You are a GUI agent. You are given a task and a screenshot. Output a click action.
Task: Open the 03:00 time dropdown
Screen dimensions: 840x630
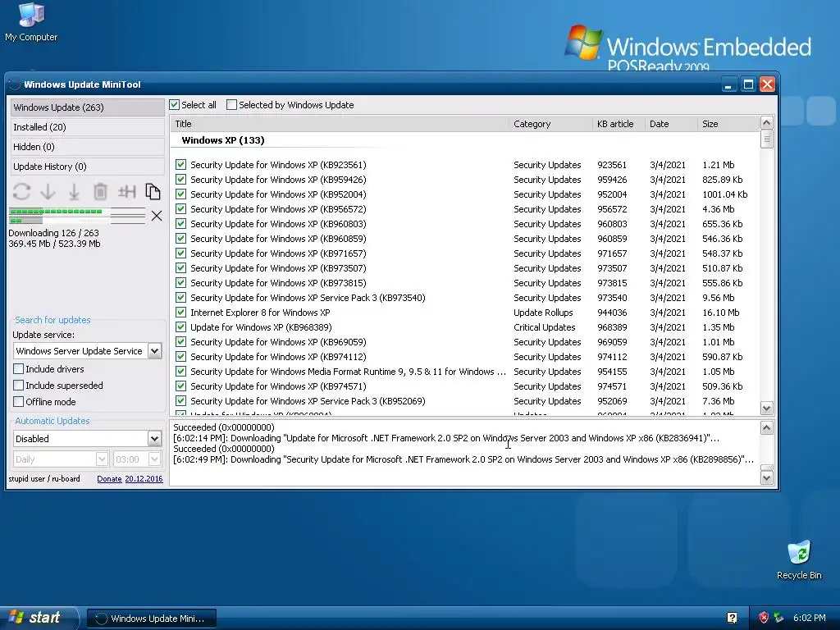tap(154, 459)
